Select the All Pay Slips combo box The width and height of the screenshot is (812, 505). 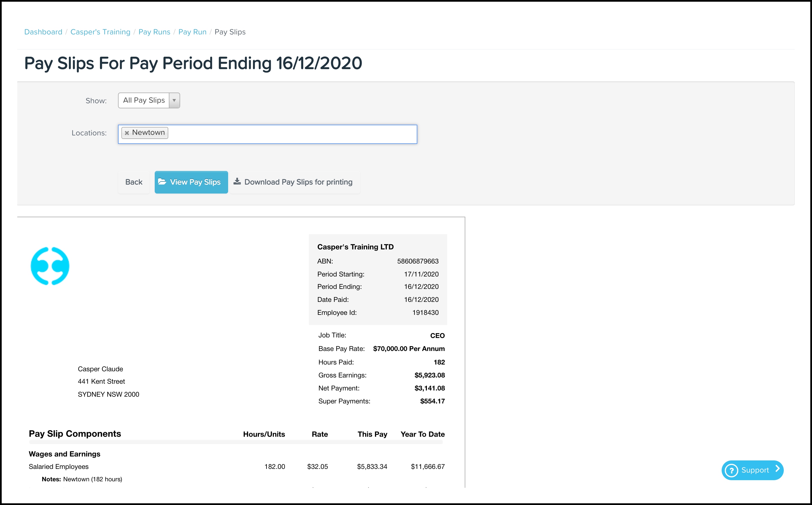pyautogui.click(x=144, y=100)
